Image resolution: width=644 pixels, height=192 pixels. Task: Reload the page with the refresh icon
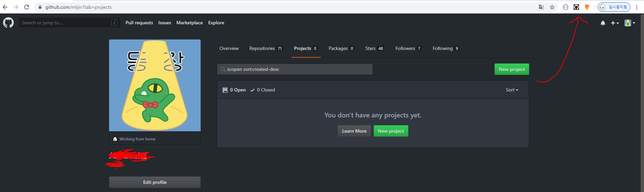click(x=27, y=7)
